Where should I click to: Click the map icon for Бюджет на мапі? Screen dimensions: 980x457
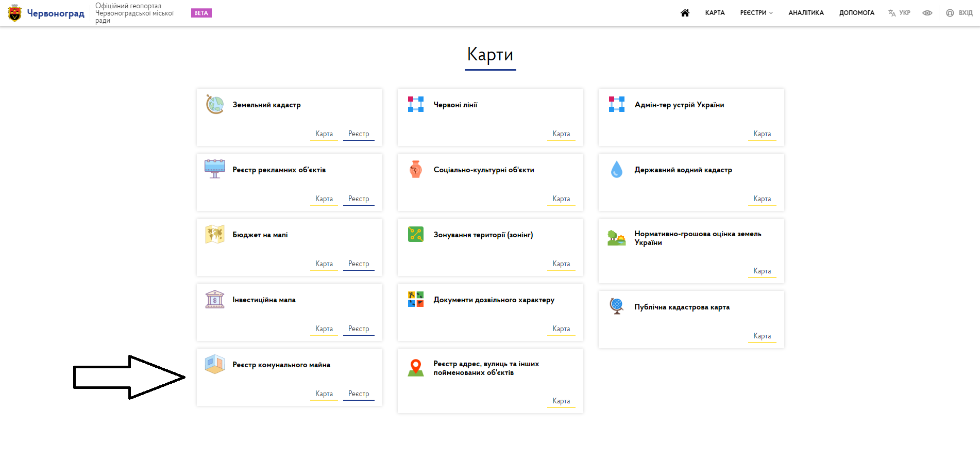click(215, 234)
